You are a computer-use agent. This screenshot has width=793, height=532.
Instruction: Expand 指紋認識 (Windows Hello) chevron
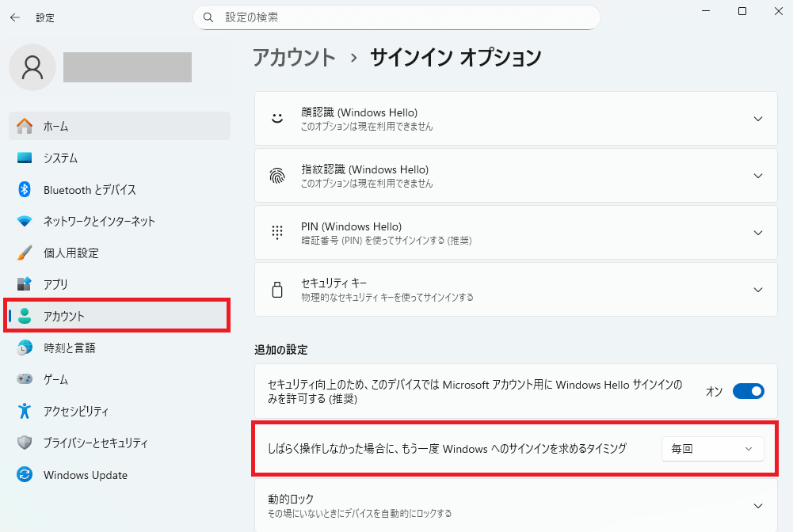pyautogui.click(x=758, y=176)
